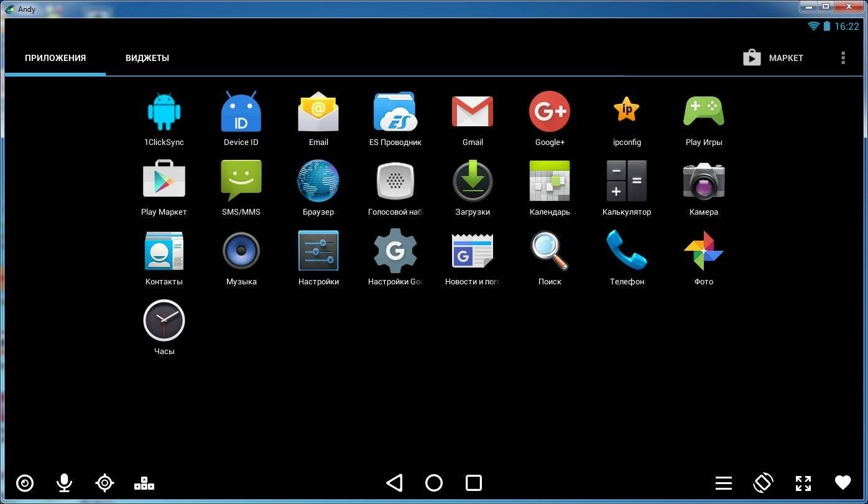868x504 pixels.
Task: Tap the Android Home circle button
Action: 434,483
